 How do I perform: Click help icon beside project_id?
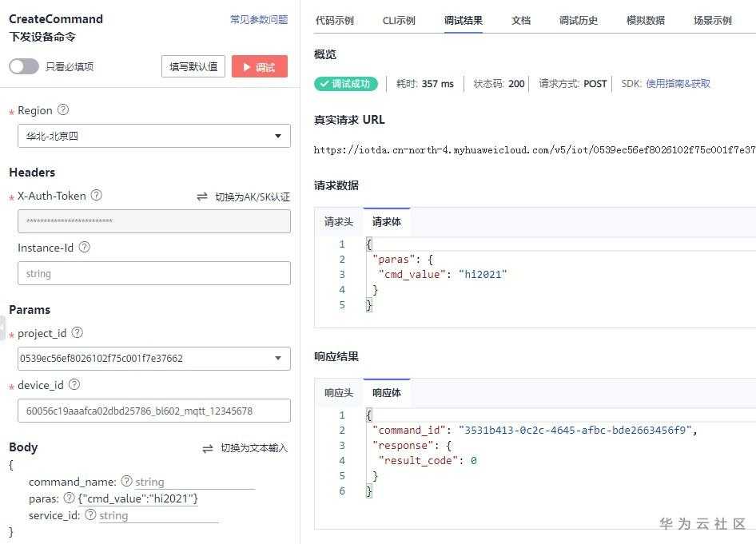(78, 332)
